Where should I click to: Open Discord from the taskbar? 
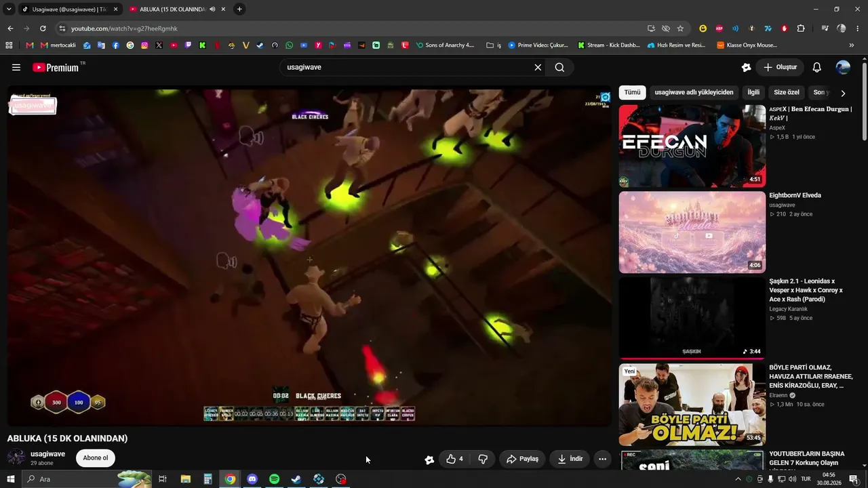252,479
